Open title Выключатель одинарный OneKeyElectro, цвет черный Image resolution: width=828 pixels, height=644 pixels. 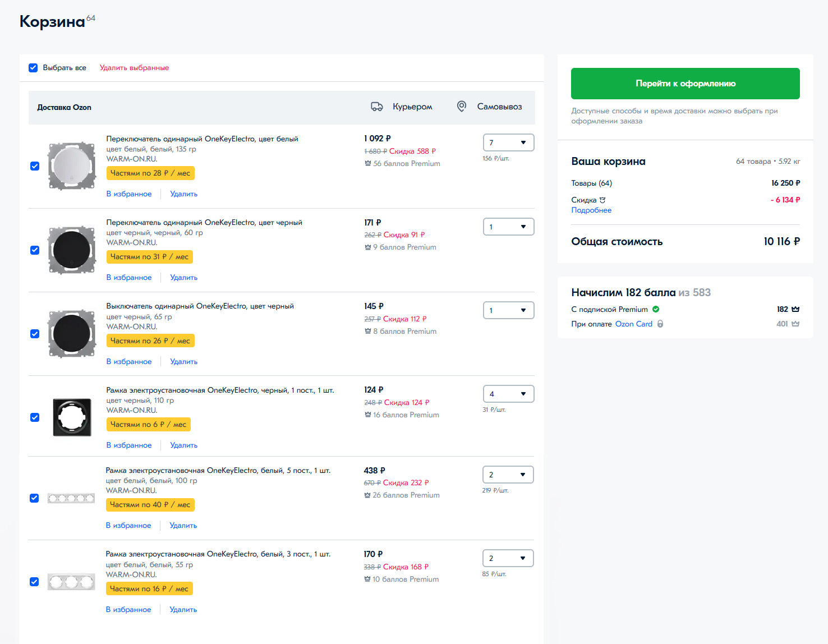[x=200, y=306]
